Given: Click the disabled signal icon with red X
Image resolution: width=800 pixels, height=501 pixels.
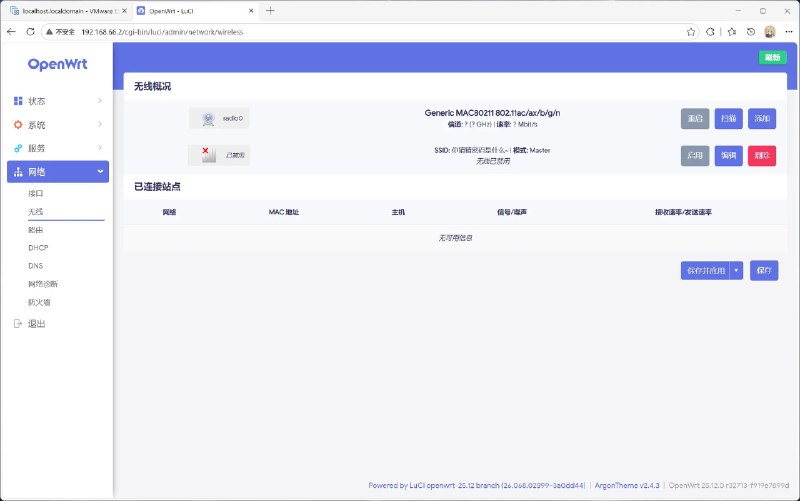Looking at the screenshot, I should click(x=208, y=155).
